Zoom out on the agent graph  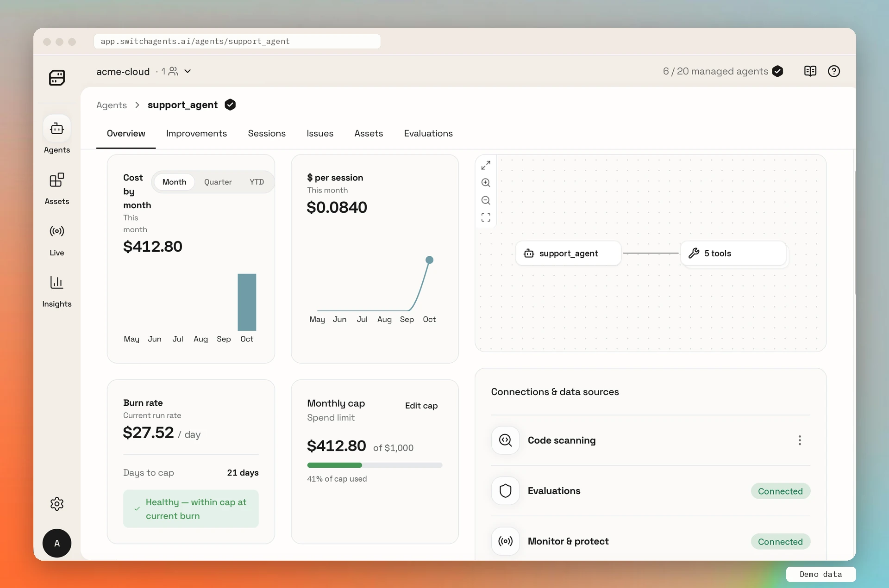click(x=486, y=200)
